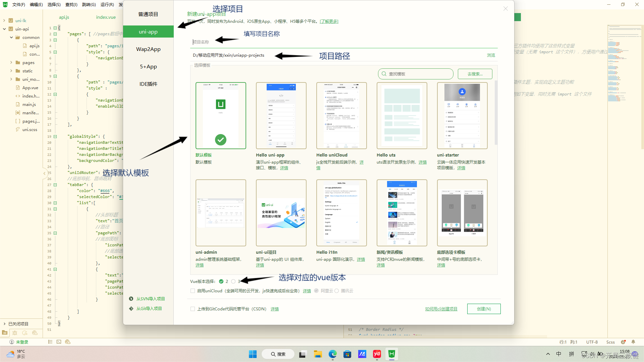
Task: Select the 普通项目 project type
Action: 148,14
